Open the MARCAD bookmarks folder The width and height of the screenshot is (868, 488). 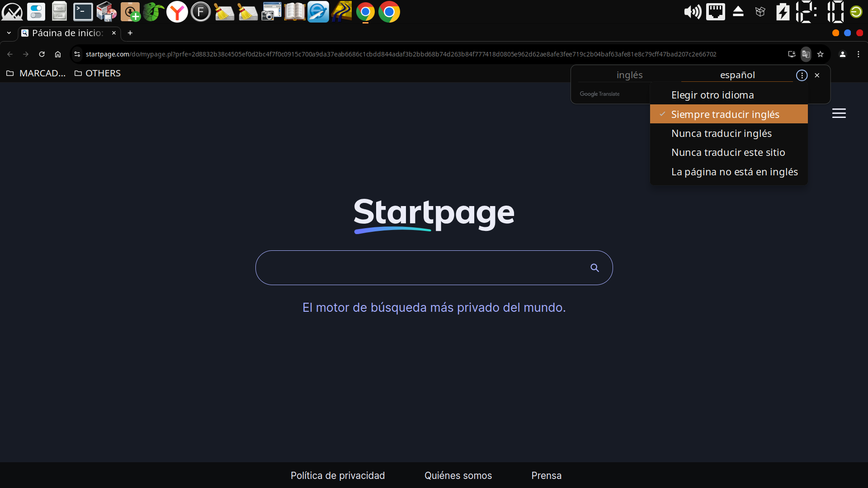click(36, 73)
